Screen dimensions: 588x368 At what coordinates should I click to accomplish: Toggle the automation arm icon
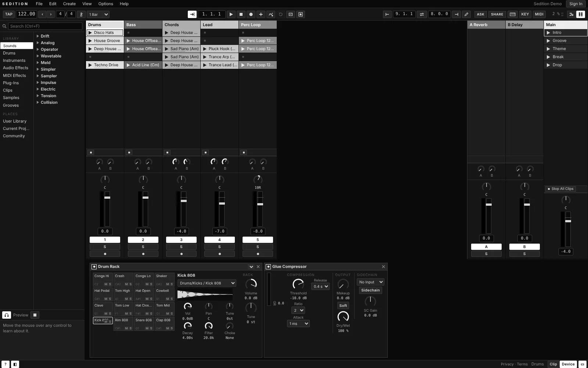click(270, 14)
